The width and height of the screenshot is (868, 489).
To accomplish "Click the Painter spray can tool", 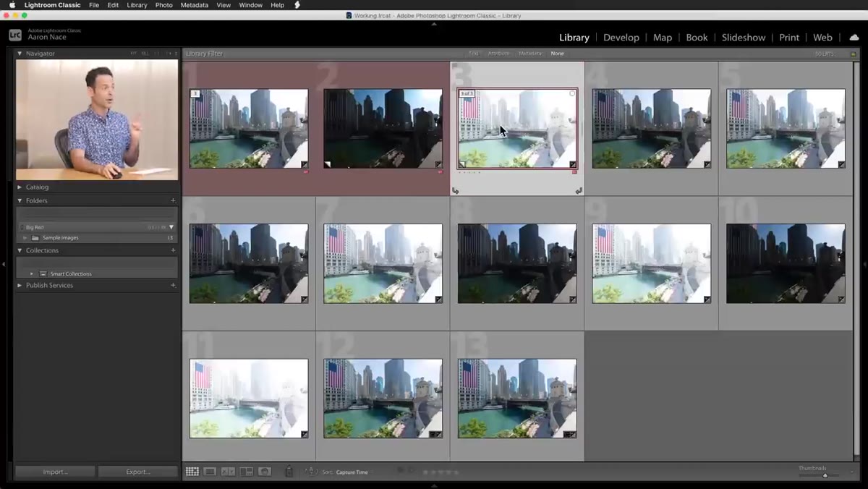I will 289,472.
